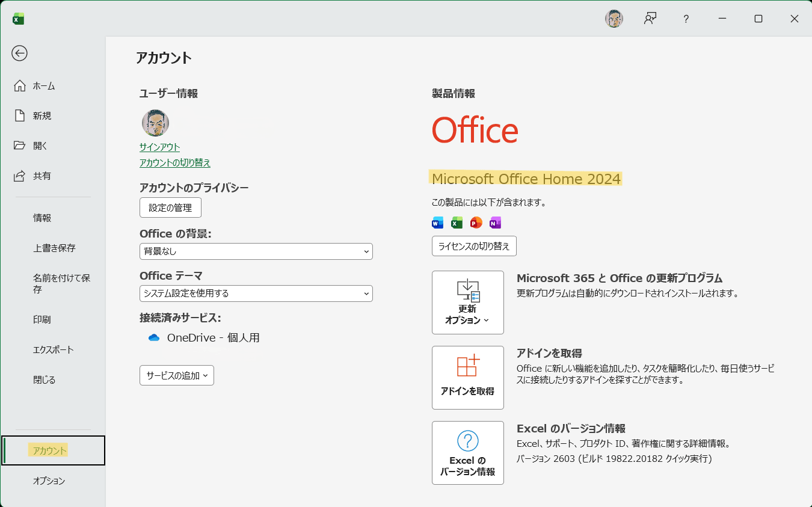Click アカウントの切り替え link
Viewport: 812px width, 507px height.
[175, 163]
